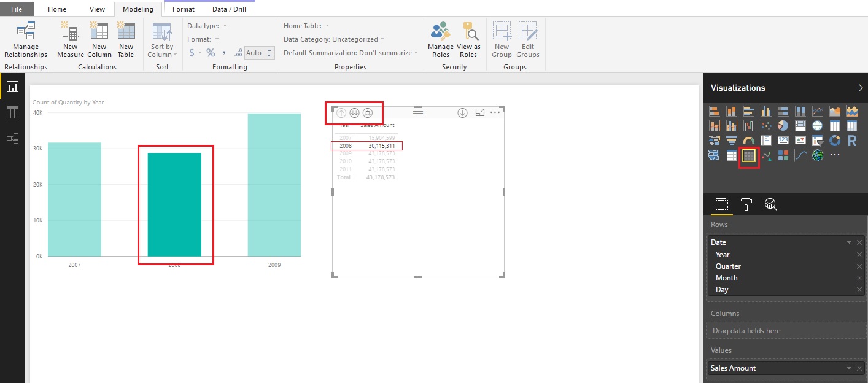Remove Quarter from Rows hierarchy
The height and width of the screenshot is (383, 868).
[859, 266]
